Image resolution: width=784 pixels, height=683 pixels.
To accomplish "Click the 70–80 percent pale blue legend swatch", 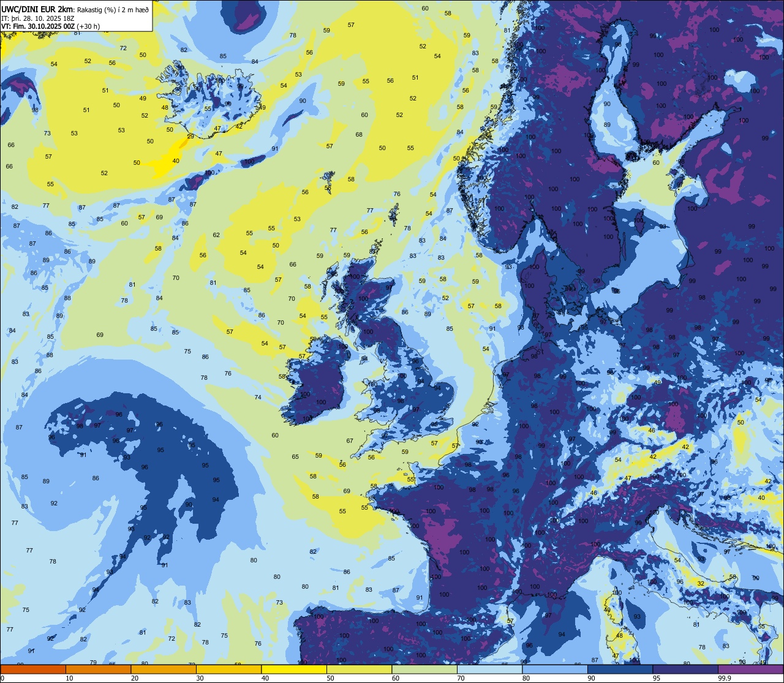I will point(489,669).
